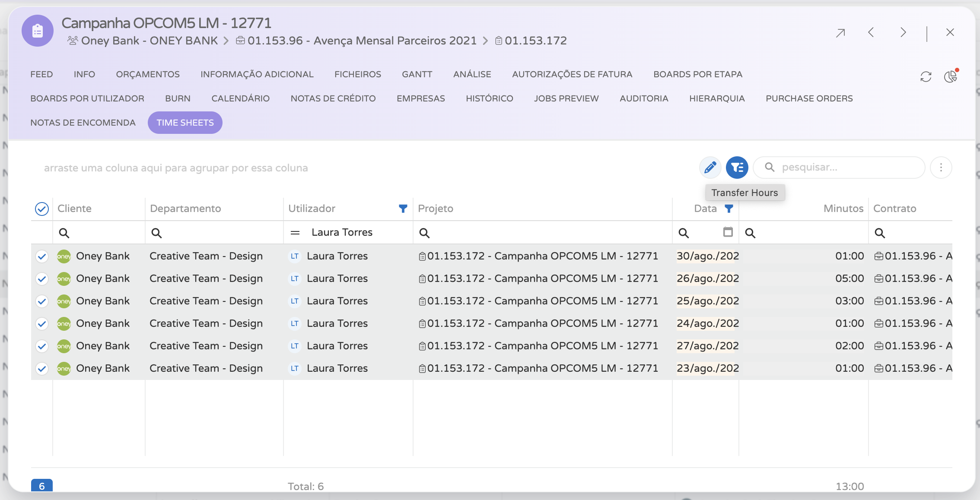Open the BURN tab
Screen dimensions: 980x500
pyautogui.click(x=178, y=98)
